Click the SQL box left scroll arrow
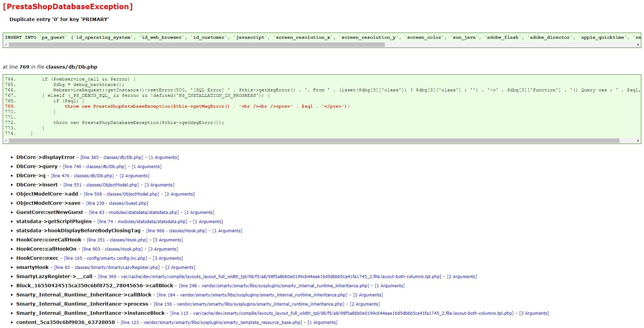 tap(6, 44)
